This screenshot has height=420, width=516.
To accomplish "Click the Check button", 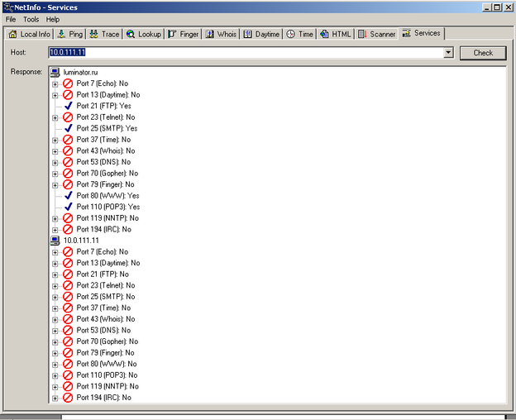I will tap(483, 53).
